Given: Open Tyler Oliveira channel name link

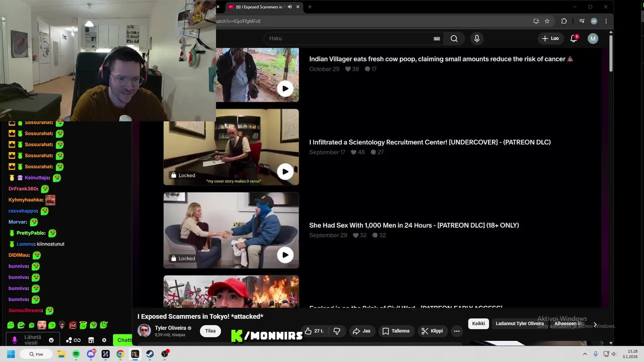Looking at the screenshot, I should tap(171, 328).
